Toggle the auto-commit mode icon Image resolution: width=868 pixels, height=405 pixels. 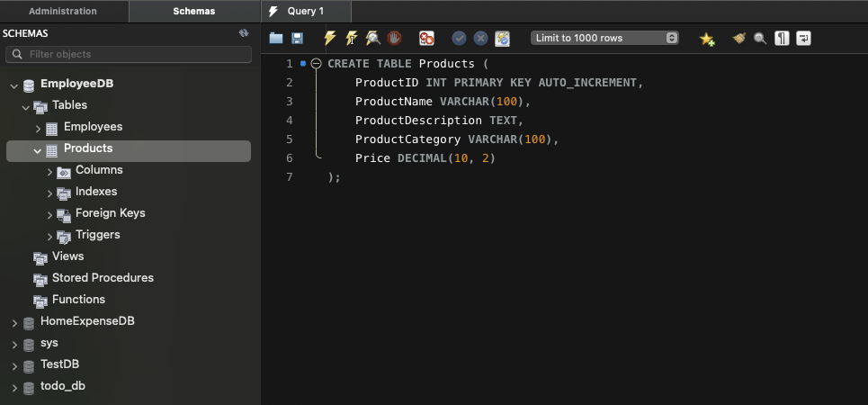click(x=503, y=39)
